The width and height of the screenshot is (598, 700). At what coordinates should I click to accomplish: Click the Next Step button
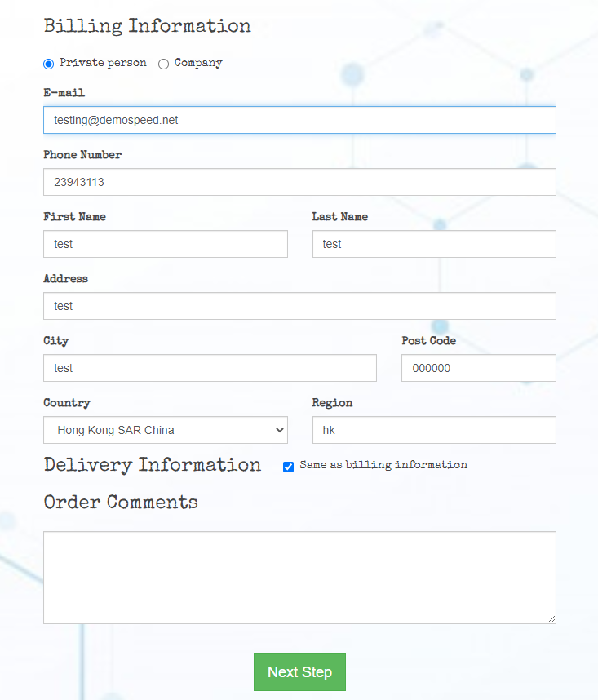[x=299, y=672]
